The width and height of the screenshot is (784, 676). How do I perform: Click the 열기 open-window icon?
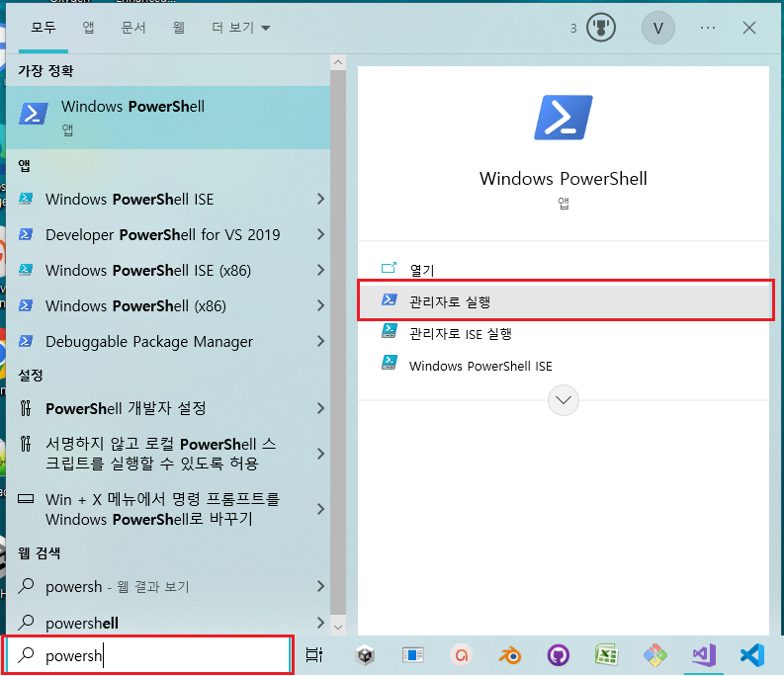click(x=389, y=268)
